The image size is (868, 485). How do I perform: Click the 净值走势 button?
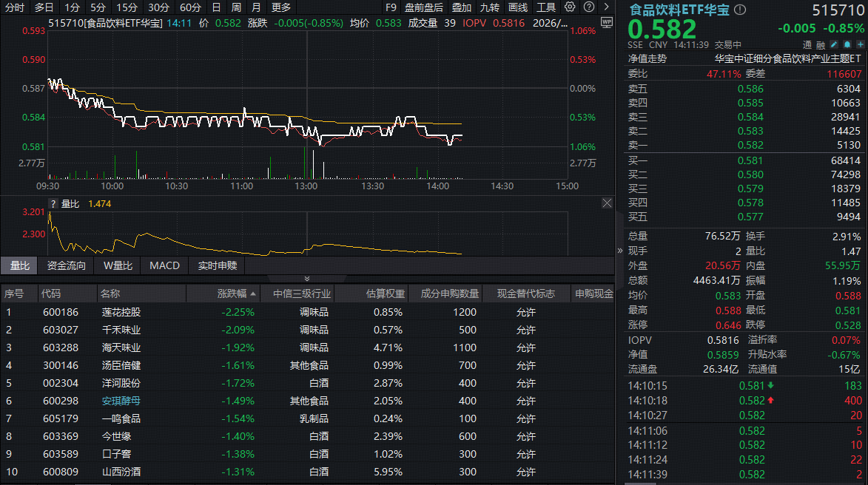(647, 58)
